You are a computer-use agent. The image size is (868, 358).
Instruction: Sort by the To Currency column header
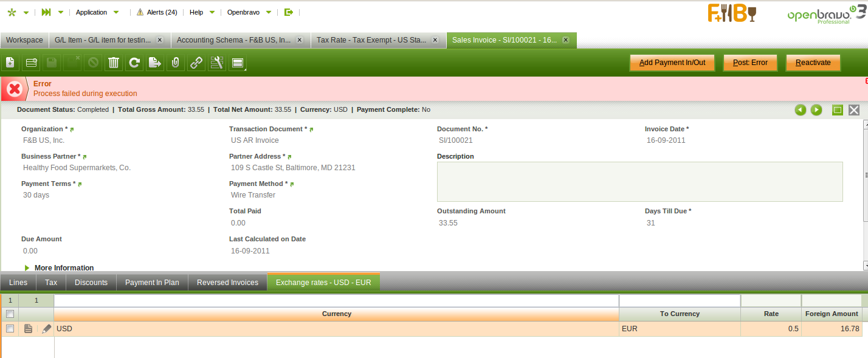click(680, 314)
